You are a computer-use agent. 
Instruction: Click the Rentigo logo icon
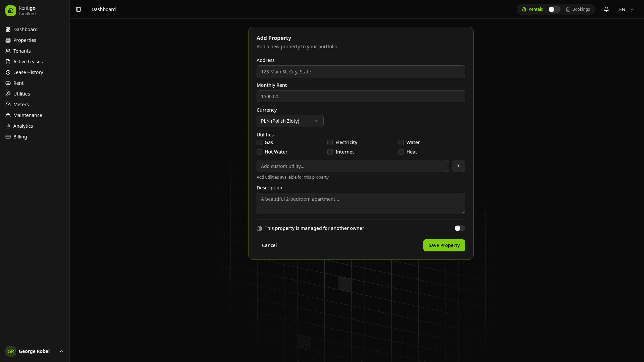(x=10, y=10)
